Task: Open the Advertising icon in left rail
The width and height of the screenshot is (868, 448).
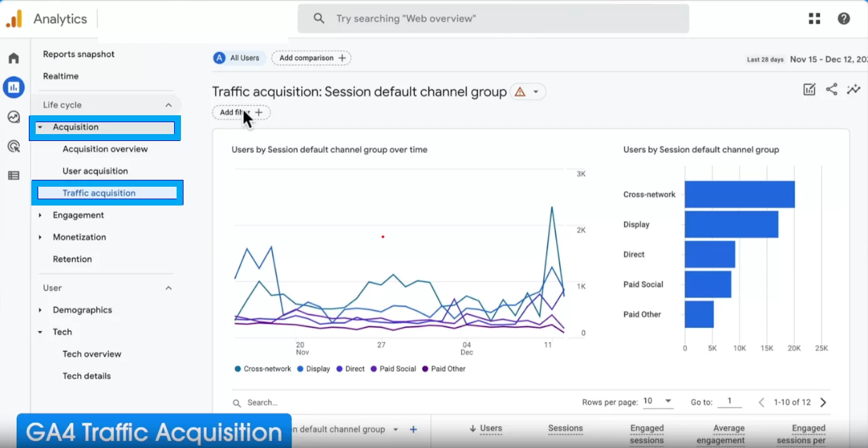Action: [x=14, y=147]
